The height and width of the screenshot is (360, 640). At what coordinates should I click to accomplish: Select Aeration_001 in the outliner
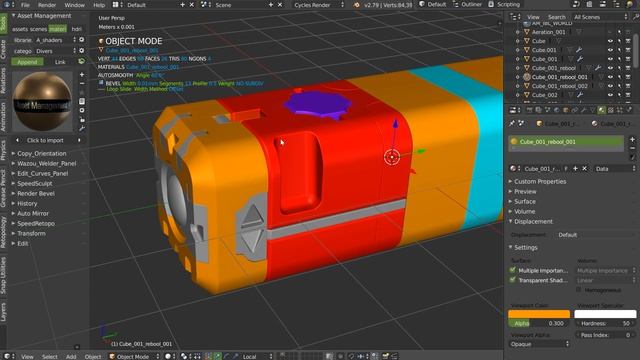(548, 32)
